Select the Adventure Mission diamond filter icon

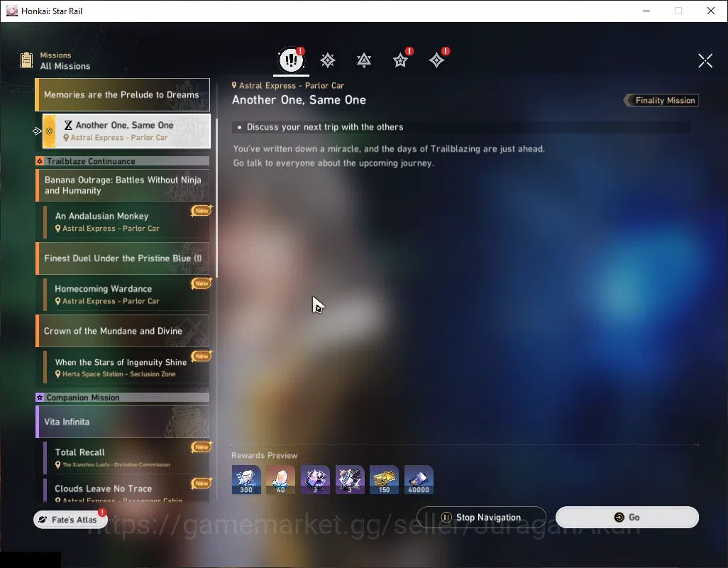tap(437, 60)
